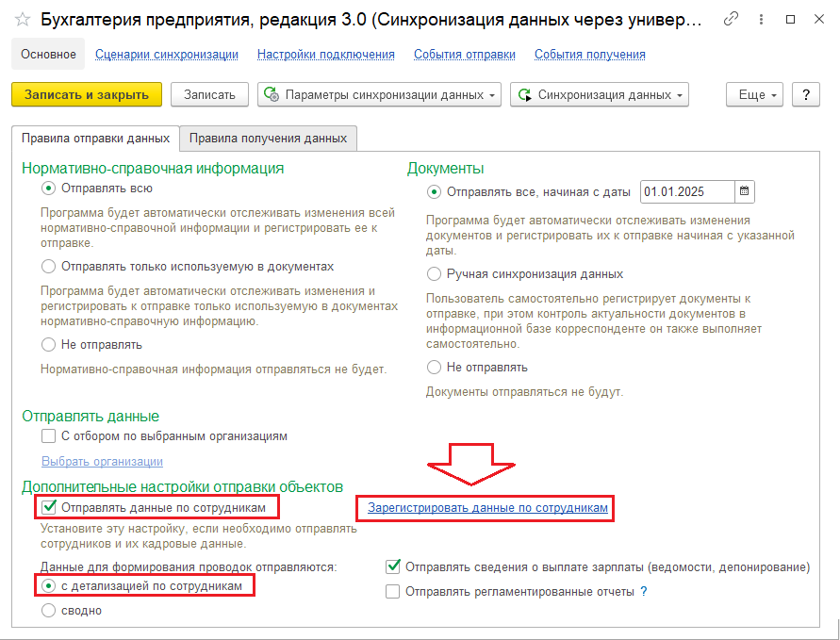Click the blue question mark by регламентированные отчеты

[644, 591]
